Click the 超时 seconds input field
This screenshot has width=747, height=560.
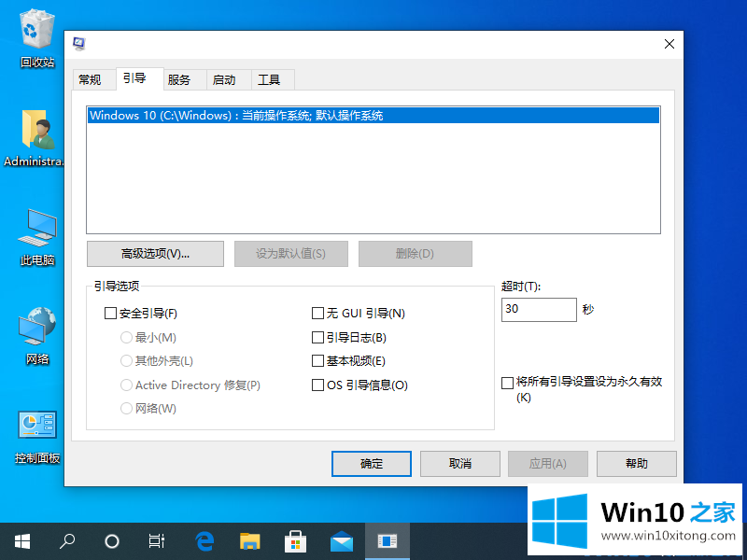[x=539, y=310]
